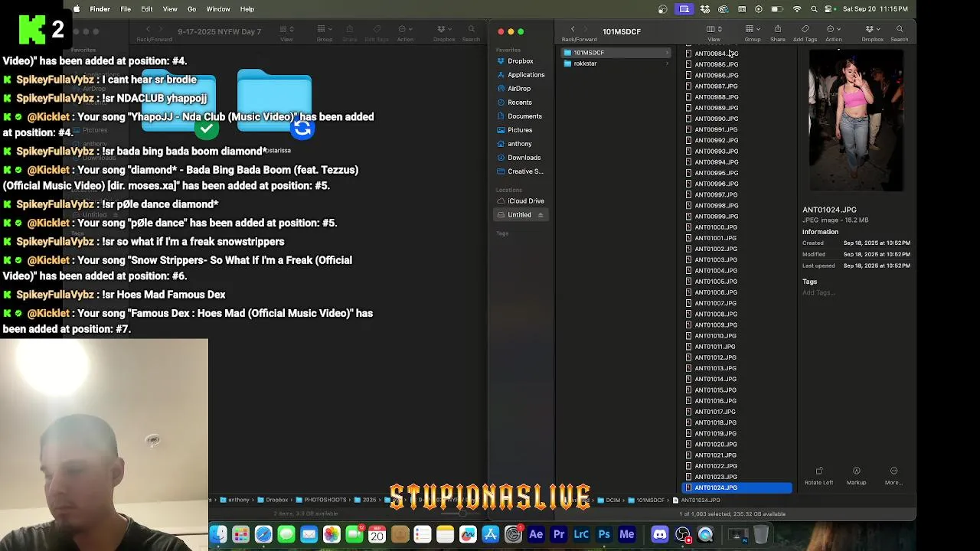Viewport: 980px width, 551px height.
Task: Open Discord from the Dock
Action: click(x=660, y=534)
